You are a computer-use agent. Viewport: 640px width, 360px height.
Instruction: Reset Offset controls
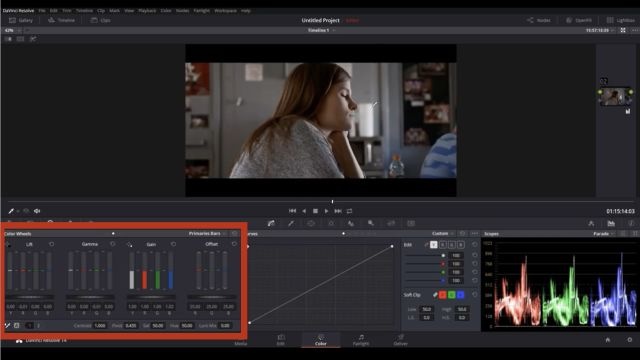234,244
